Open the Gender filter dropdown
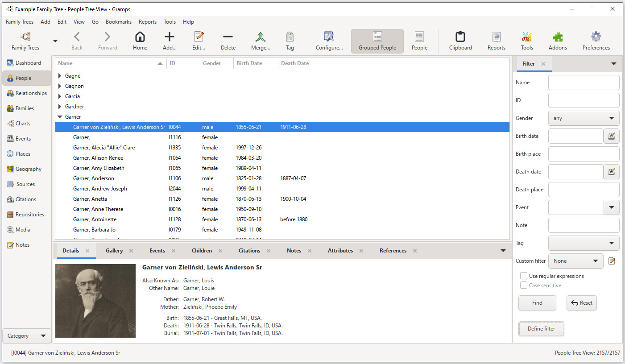This screenshot has height=364, width=625. coord(584,118)
